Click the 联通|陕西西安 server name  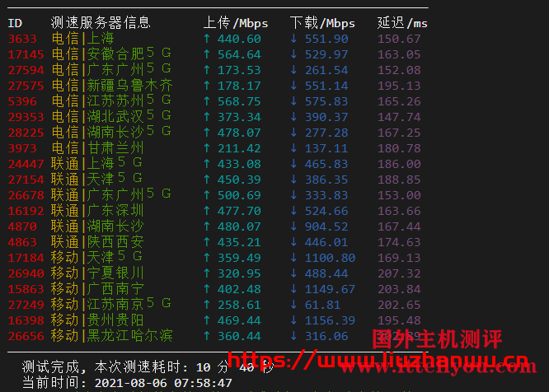pos(97,241)
